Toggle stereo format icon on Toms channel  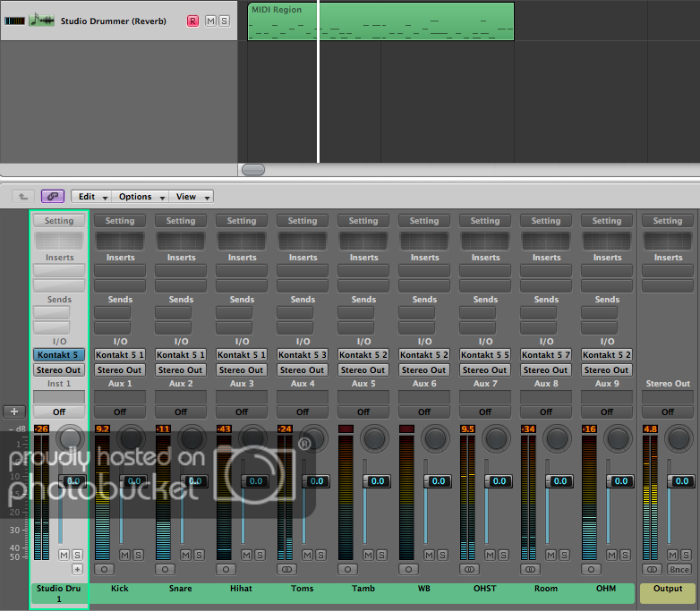click(x=286, y=570)
